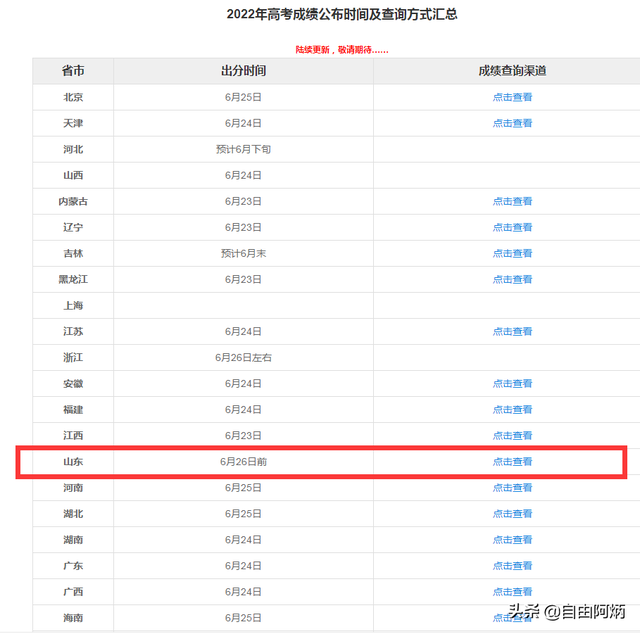Open the 点击查看 link for 江苏
640x634 pixels.
click(x=512, y=331)
